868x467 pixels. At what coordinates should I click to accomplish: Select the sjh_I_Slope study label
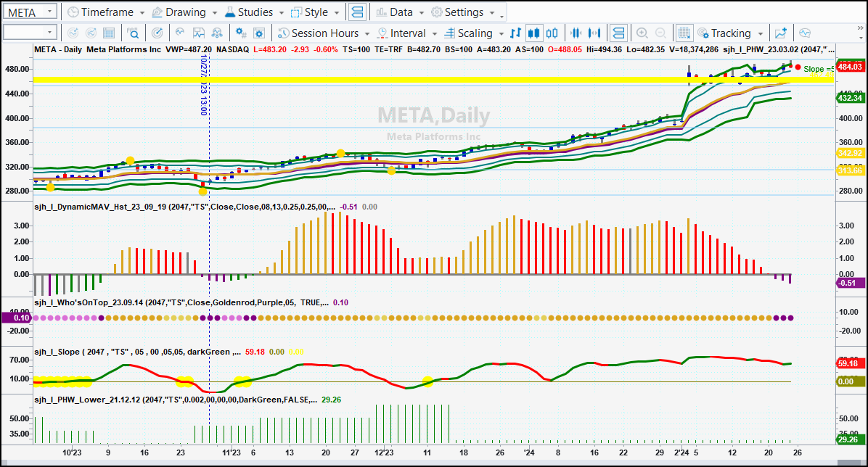click(137, 352)
